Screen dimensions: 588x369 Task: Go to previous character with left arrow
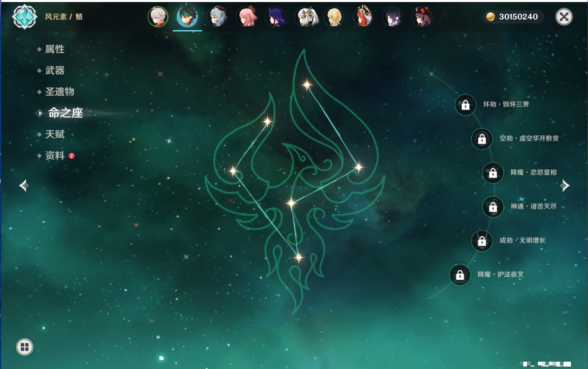tap(24, 186)
